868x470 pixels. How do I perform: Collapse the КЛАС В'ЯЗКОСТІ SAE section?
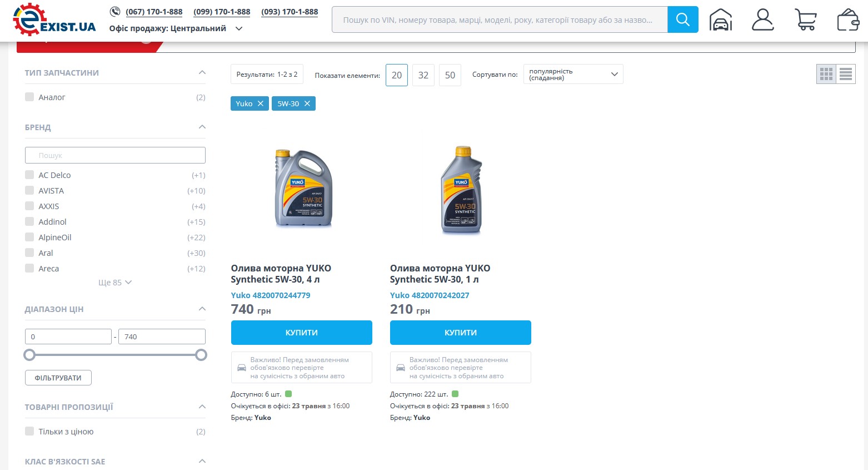[x=202, y=461]
